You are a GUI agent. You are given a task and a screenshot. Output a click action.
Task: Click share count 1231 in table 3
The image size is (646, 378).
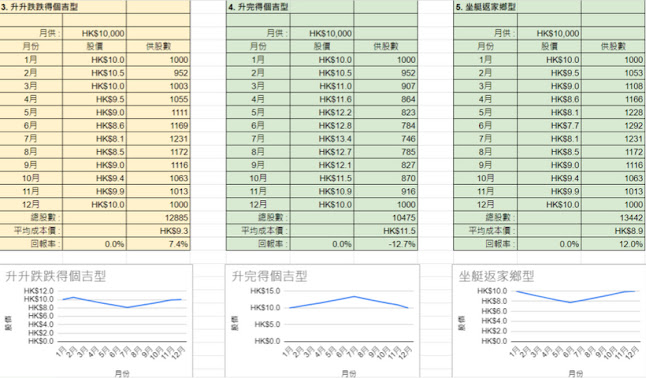[x=158, y=139]
